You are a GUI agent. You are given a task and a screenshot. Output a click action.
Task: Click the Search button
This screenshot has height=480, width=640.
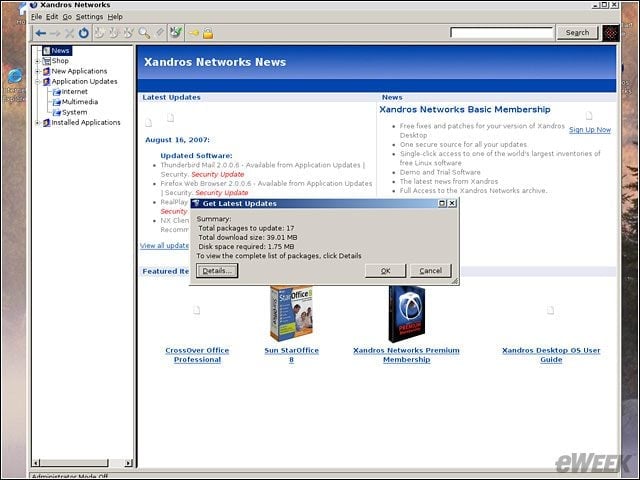coord(577,33)
